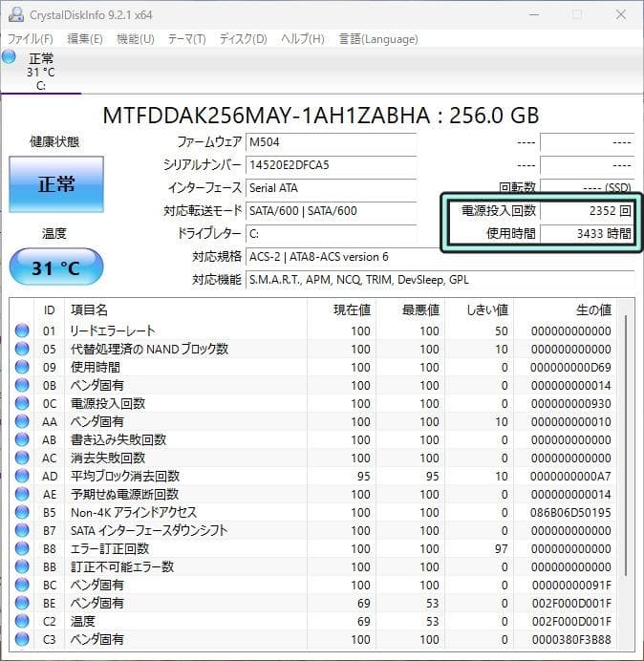Open the ファイル(F) menu
Screen dimensions: 644x661
[31, 39]
